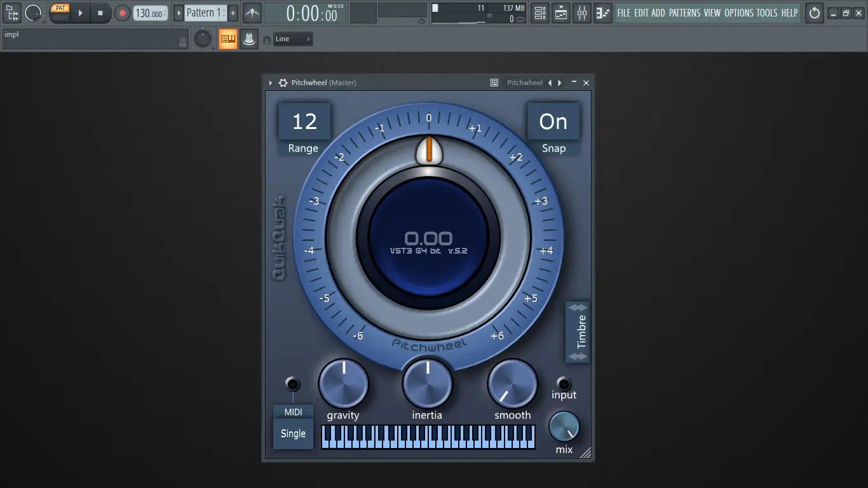Viewport: 868px width, 488px height.
Task: Click the gear icon in the Pitchwheel title bar
Action: coord(283,83)
